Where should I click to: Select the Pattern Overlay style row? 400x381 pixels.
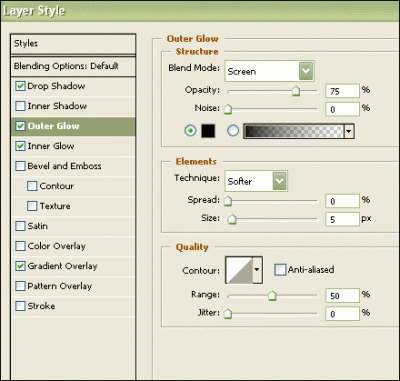click(x=73, y=286)
